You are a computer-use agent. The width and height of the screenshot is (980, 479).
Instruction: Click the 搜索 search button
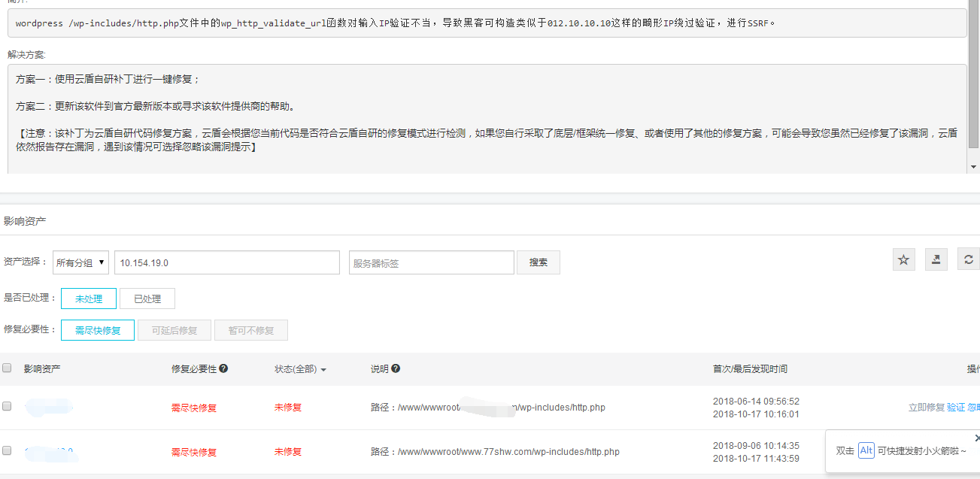pos(538,262)
